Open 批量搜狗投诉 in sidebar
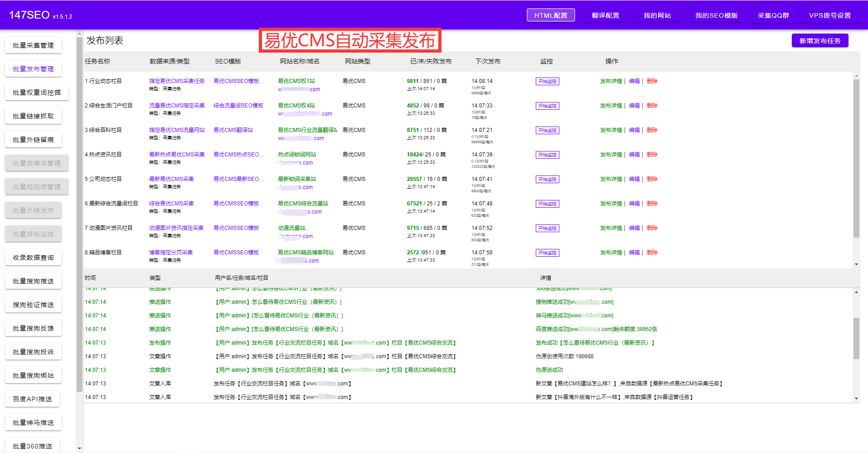This screenshot has height=453, width=868. tap(33, 352)
